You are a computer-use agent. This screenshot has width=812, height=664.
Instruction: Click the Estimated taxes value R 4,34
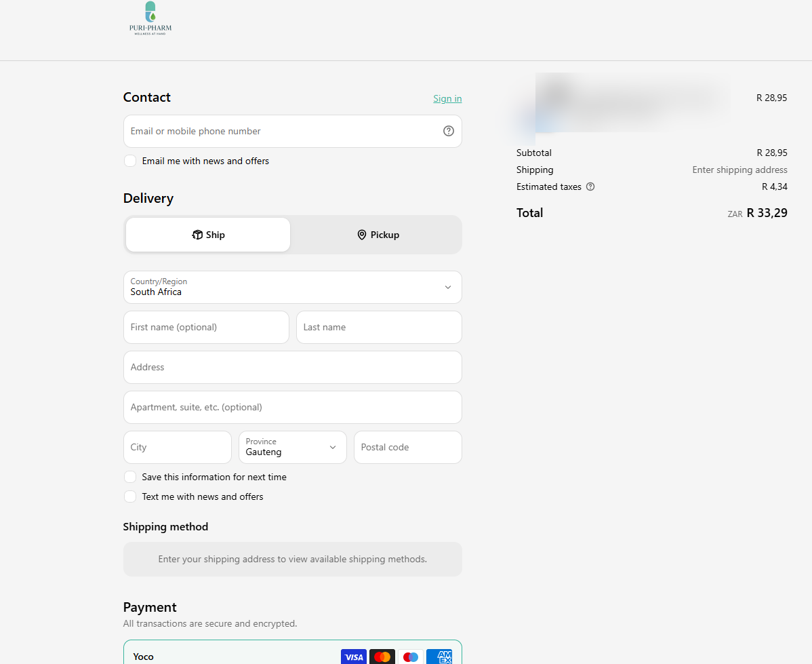click(775, 187)
